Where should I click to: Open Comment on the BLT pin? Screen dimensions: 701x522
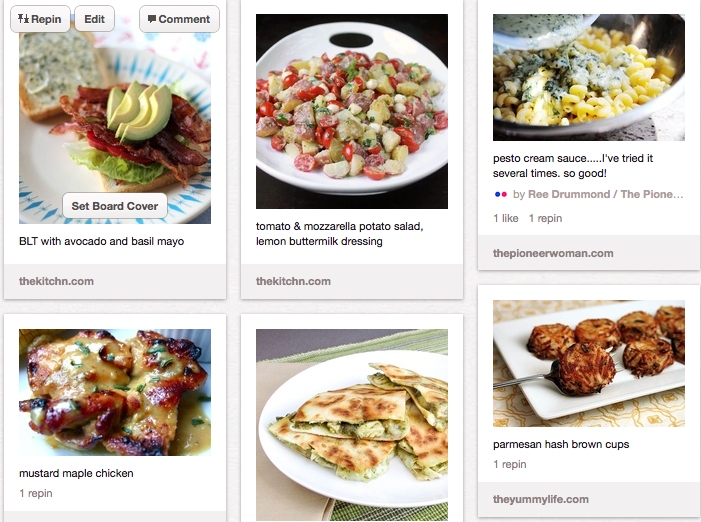[x=179, y=19]
